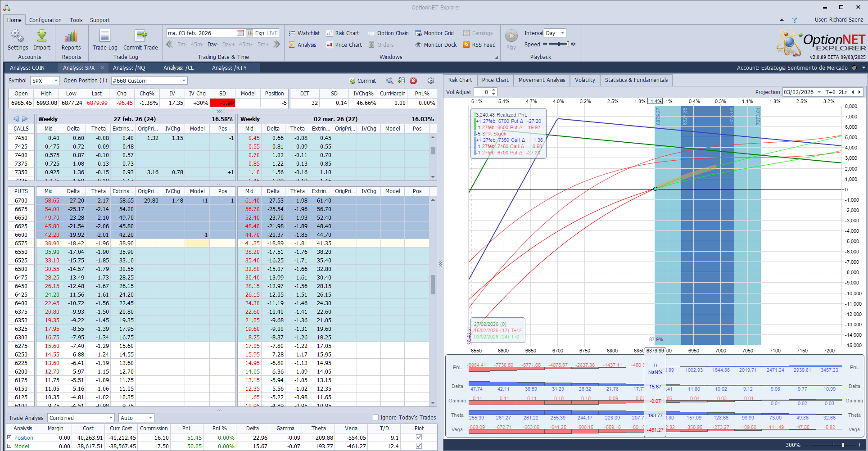Click the magnifier search icon next to Commit

coord(390,81)
